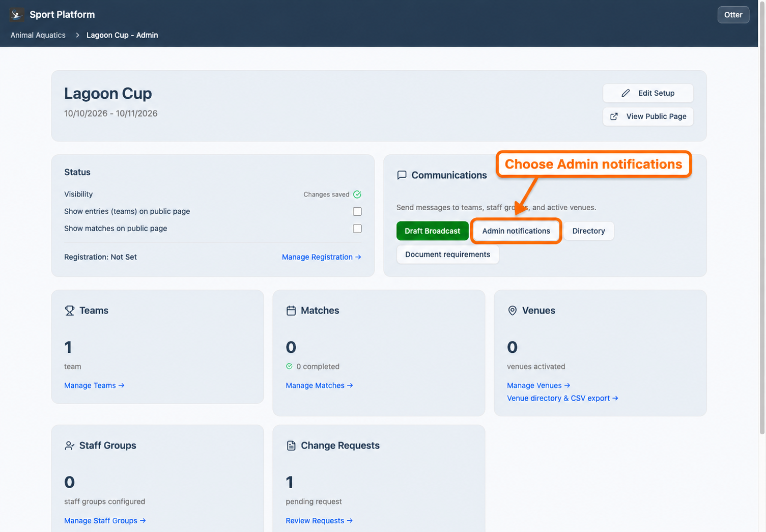
Task: Click the Registration: Not Set text
Action: (x=100, y=257)
